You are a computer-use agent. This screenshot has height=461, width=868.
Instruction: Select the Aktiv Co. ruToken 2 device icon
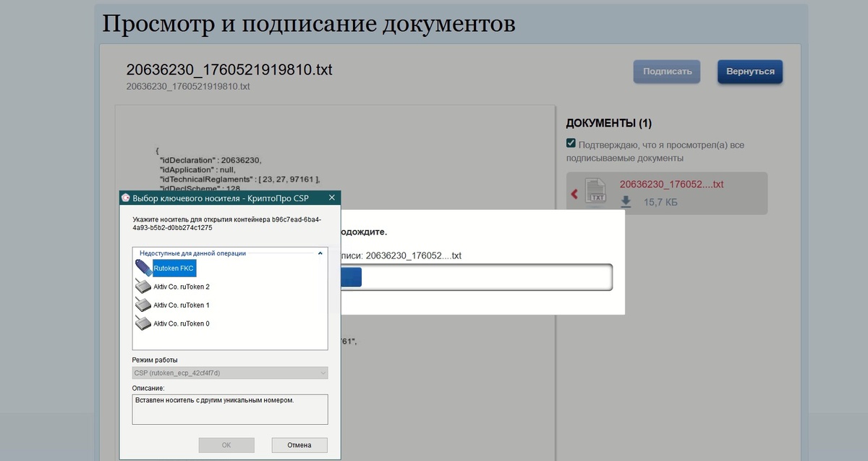tap(144, 286)
